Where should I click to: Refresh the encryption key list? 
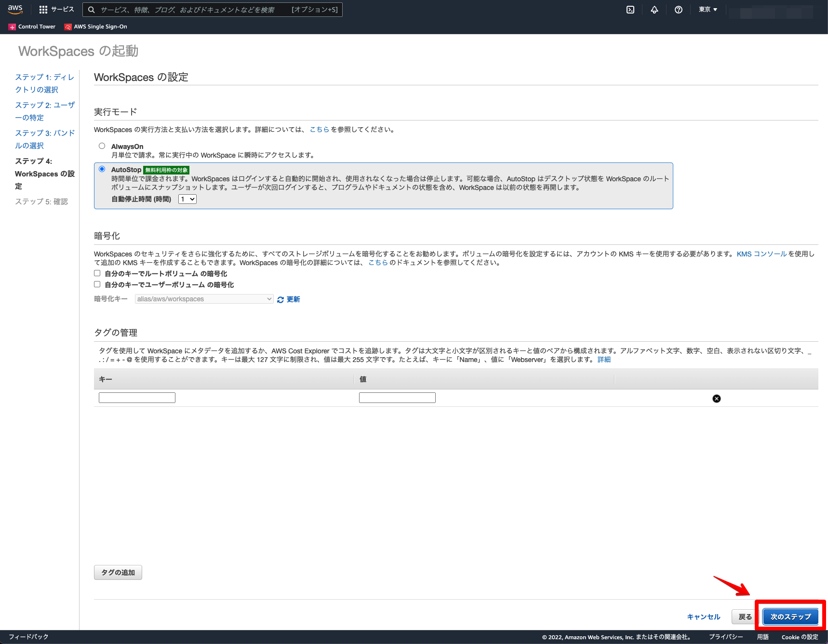[x=288, y=299]
